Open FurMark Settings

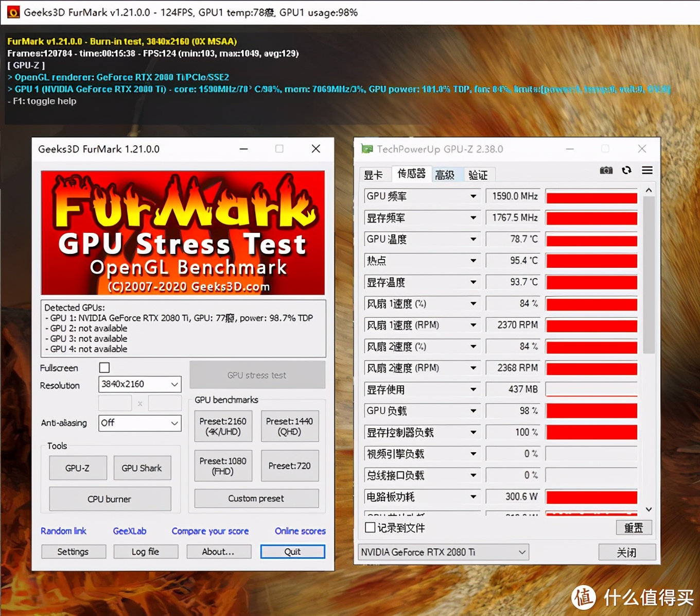coord(74,552)
